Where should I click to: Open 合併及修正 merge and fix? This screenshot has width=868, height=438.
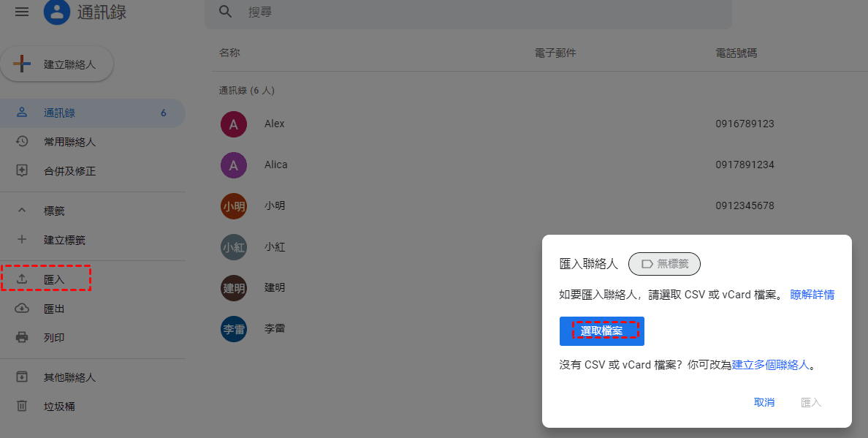tap(69, 171)
